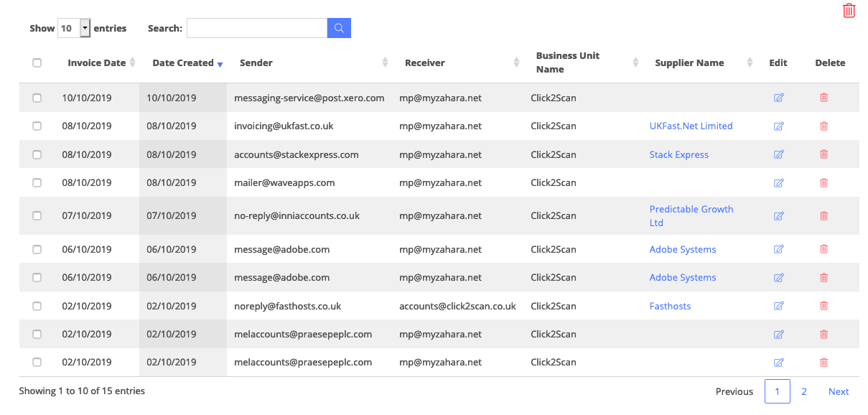
Task: Delete the Fasthosts invoice row
Action: pyautogui.click(x=823, y=306)
